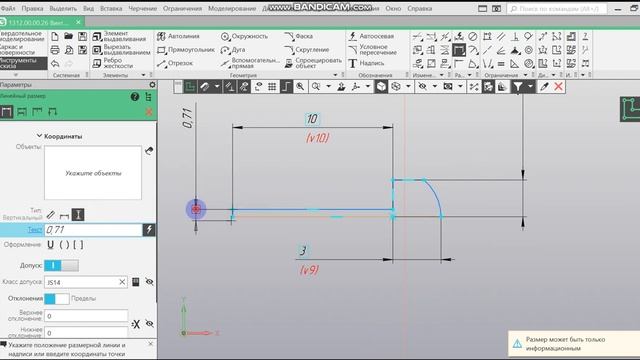Insert text with the Надпись tool
This screenshot has height=360, width=640.
[366, 63]
